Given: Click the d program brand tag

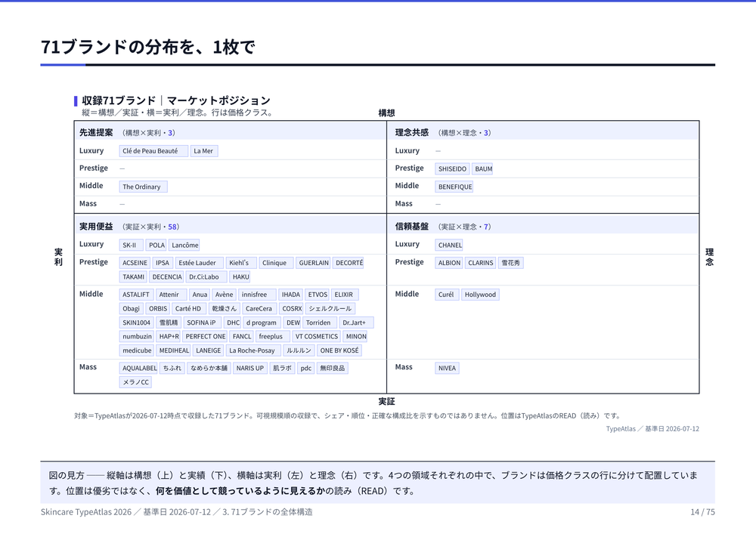Looking at the screenshot, I should tap(262, 323).
